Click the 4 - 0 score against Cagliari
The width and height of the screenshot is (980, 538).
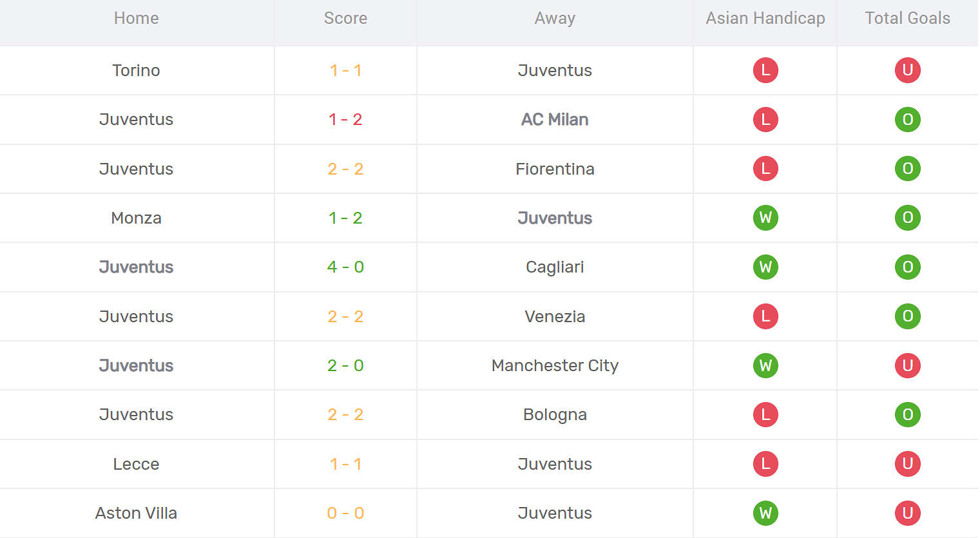345,267
